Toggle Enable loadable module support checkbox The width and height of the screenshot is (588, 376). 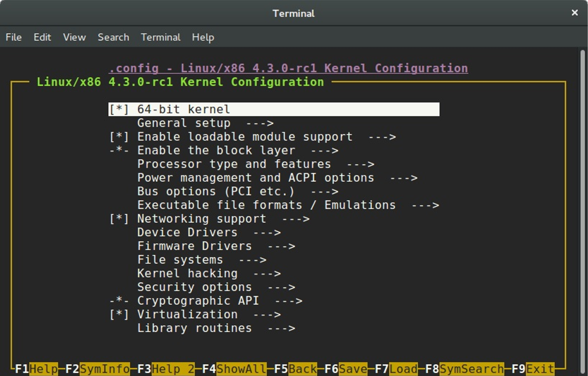tap(119, 137)
